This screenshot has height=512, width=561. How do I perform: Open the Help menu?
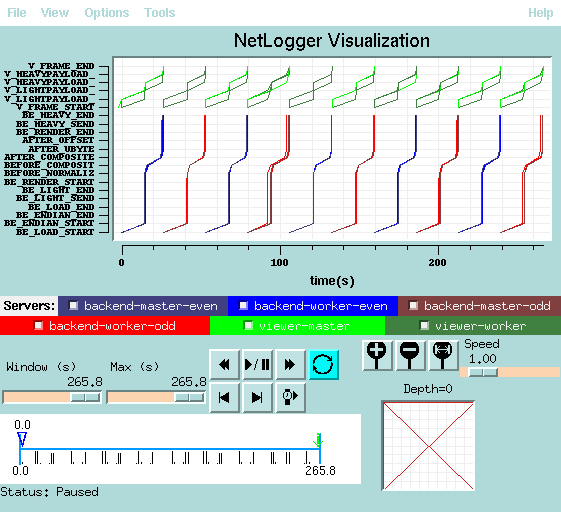tap(541, 13)
